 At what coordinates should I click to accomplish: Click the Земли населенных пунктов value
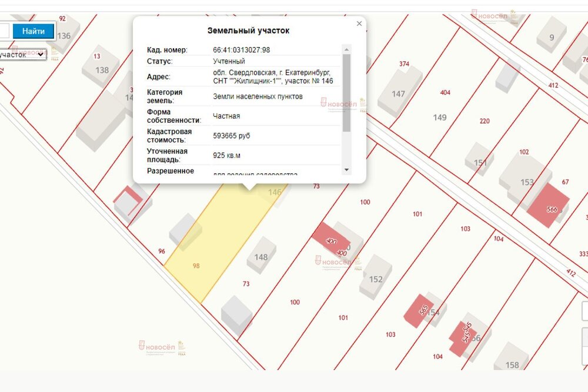click(258, 96)
